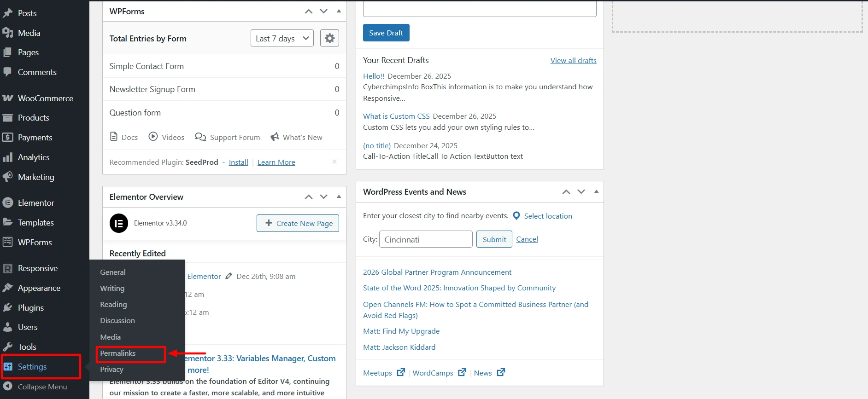The height and width of the screenshot is (399, 868).
Task: Click Select location link
Action: click(548, 216)
